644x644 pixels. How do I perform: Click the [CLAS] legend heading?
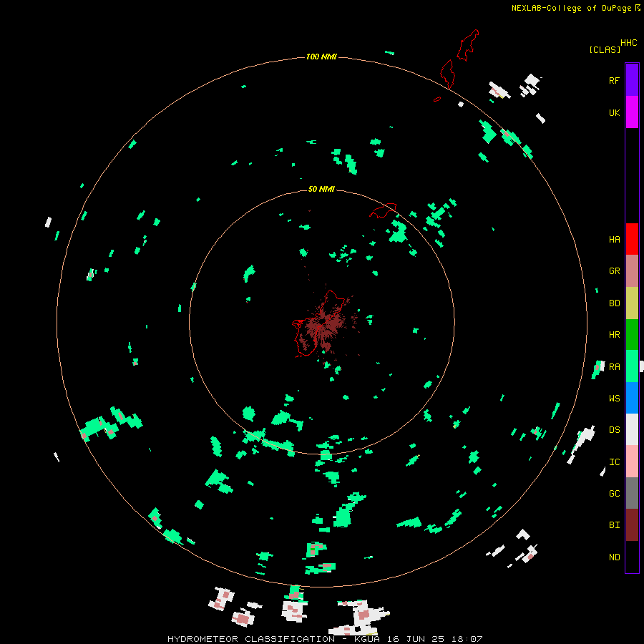point(605,49)
